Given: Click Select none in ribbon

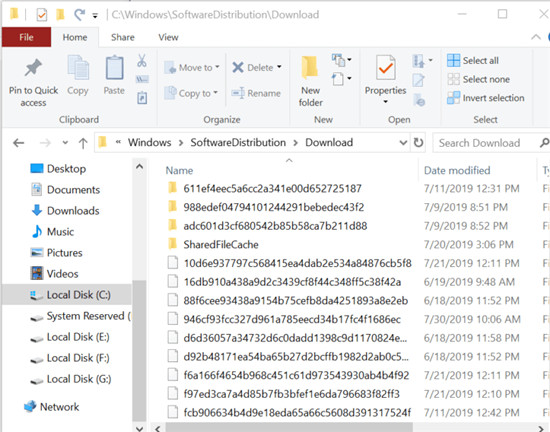Looking at the screenshot, I should 478,79.
